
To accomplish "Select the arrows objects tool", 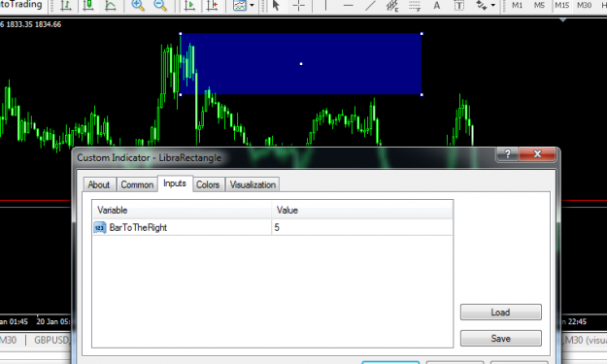I will tap(481, 6).
